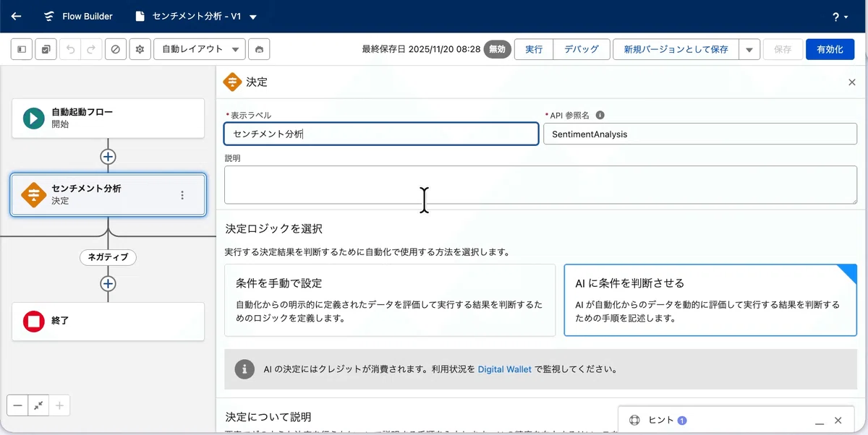Open flow settings gear icon
The height and width of the screenshot is (435, 868).
click(140, 49)
